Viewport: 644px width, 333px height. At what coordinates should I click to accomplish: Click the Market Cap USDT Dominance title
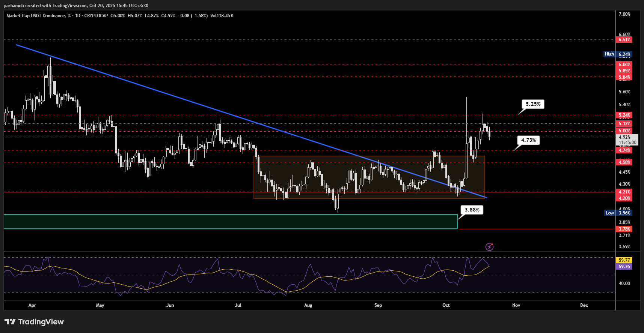click(x=36, y=16)
